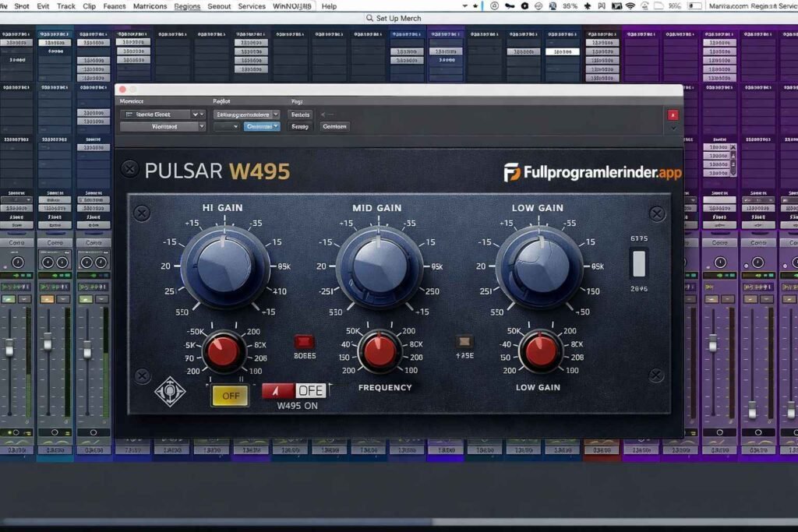Click the indicator lamp left of LOW GAIN
This screenshot has height=532, width=798.
tap(464, 340)
